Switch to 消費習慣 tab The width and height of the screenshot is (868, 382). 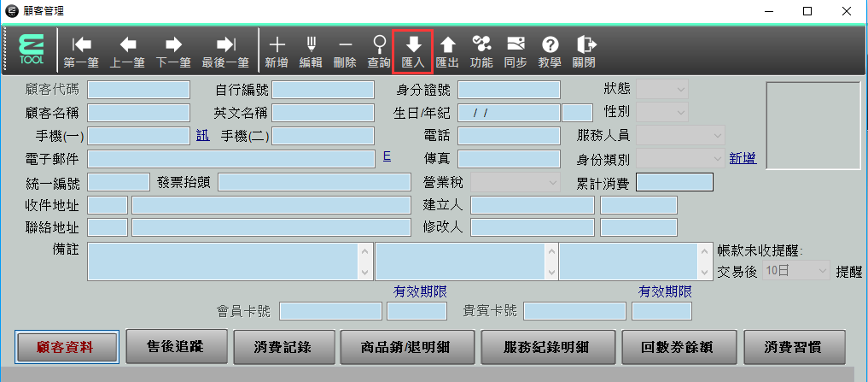tap(794, 346)
